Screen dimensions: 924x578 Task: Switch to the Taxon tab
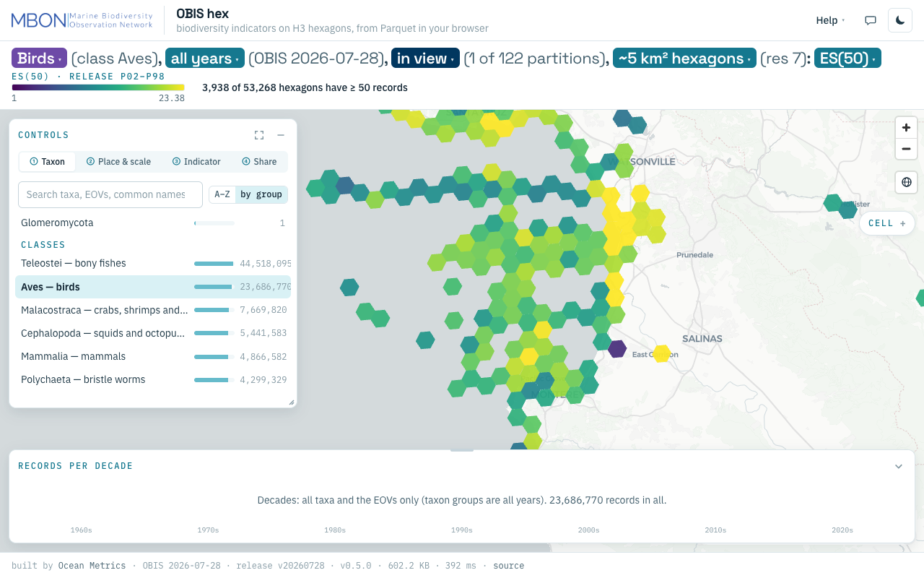point(48,162)
